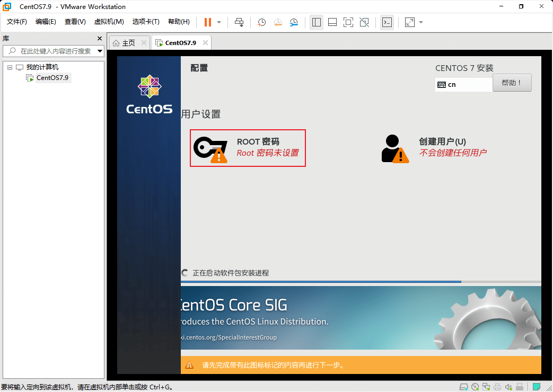The image size is (553, 392).
Task: Close the 主页 tab
Action: coord(144,43)
